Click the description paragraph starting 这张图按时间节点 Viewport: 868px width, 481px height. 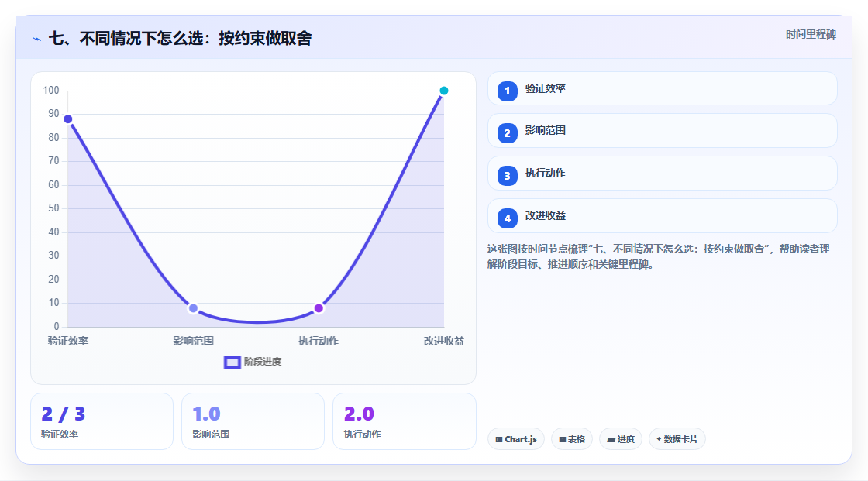(659, 256)
